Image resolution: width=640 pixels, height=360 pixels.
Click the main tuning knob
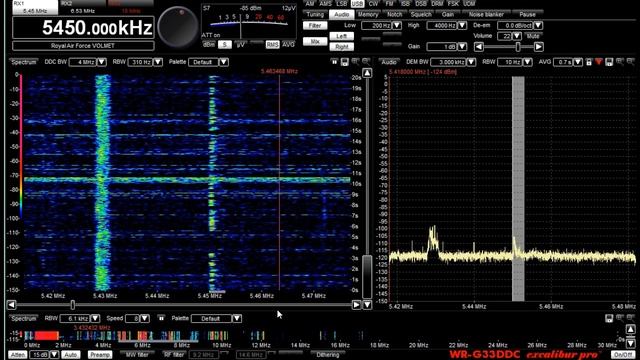pyautogui.click(x=178, y=27)
